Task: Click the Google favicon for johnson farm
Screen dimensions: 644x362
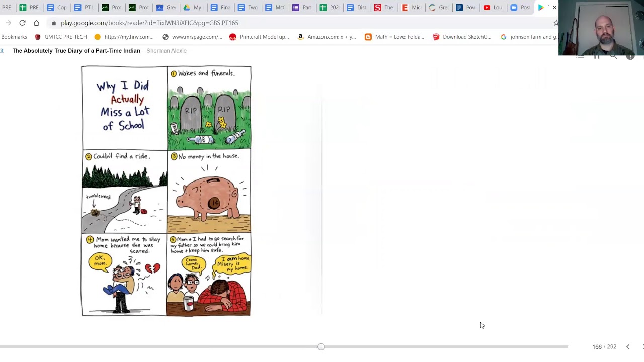Action: 504,37
